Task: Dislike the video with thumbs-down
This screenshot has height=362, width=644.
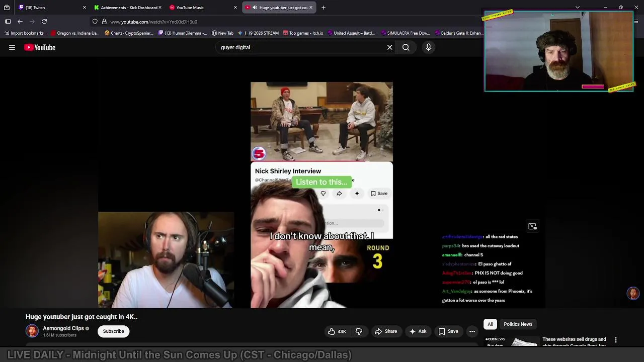Action: click(x=359, y=331)
